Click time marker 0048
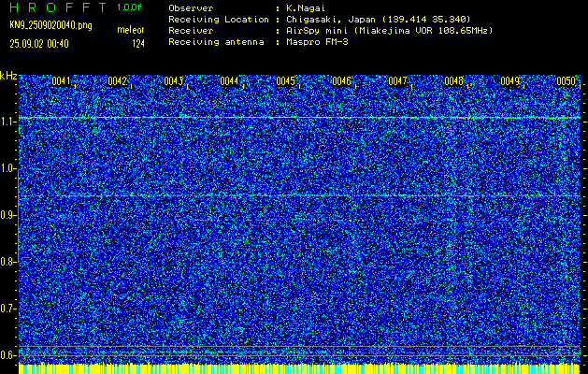This screenshot has width=588, height=374. pyautogui.click(x=453, y=81)
